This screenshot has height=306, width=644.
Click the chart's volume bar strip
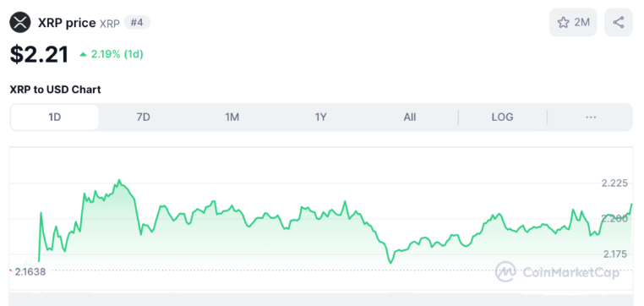point(321,299)
